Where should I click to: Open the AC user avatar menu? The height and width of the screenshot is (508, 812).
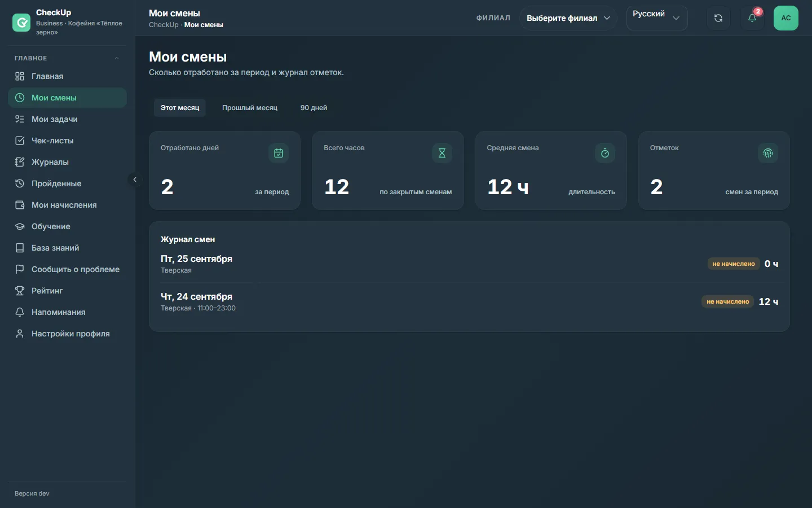tap(786, 18)
